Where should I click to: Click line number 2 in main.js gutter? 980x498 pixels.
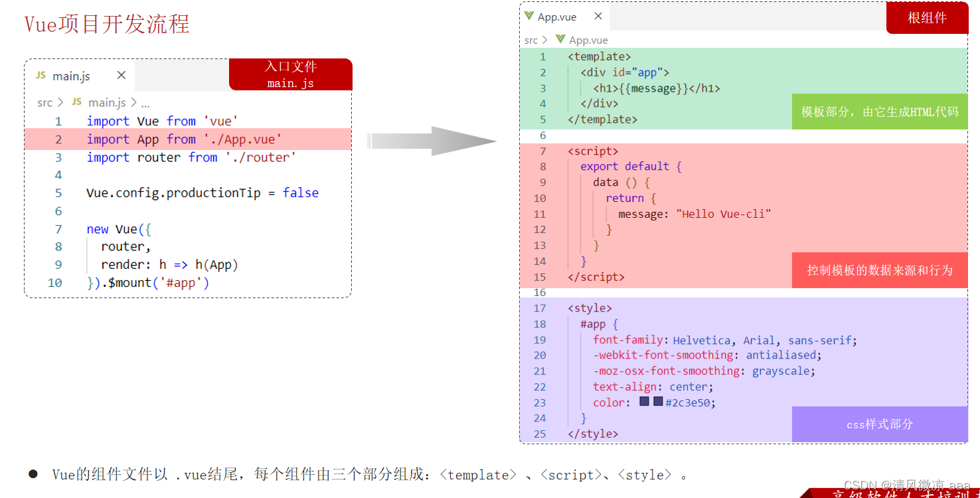58,139
